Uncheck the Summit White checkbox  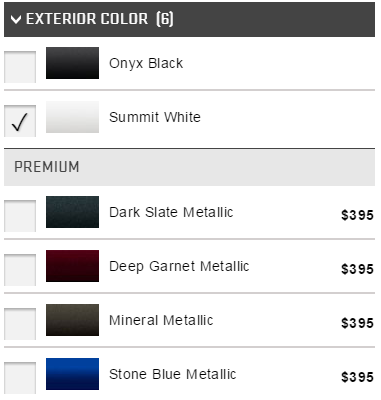20,121
